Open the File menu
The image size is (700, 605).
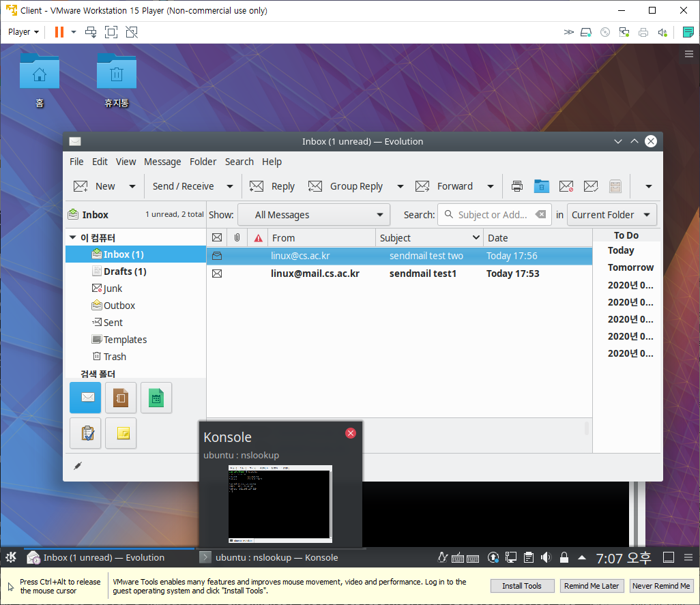[x=76, y=162]
